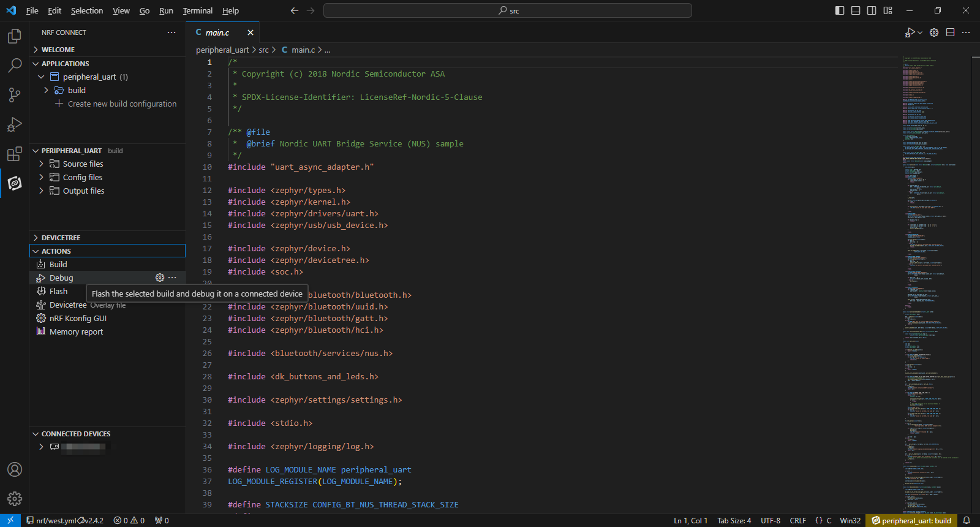Toggle the secondary side bar visibility
Screen dimensions: 980x527
[x=872, y=10]
